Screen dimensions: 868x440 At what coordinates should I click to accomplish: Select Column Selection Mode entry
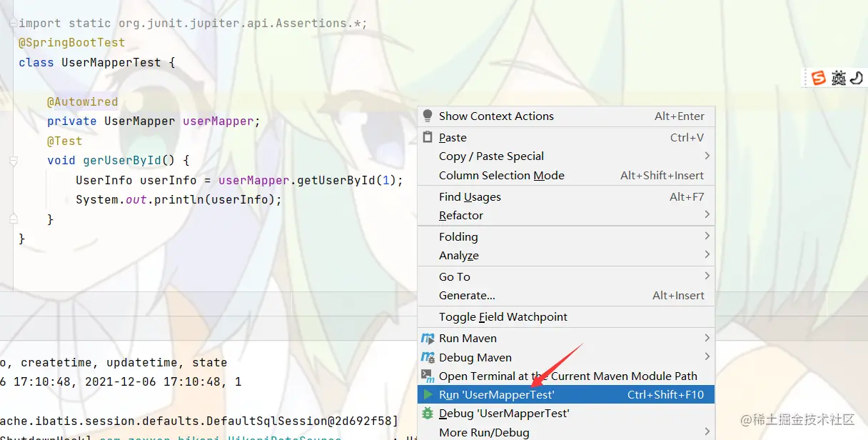[x=566, y=175]
